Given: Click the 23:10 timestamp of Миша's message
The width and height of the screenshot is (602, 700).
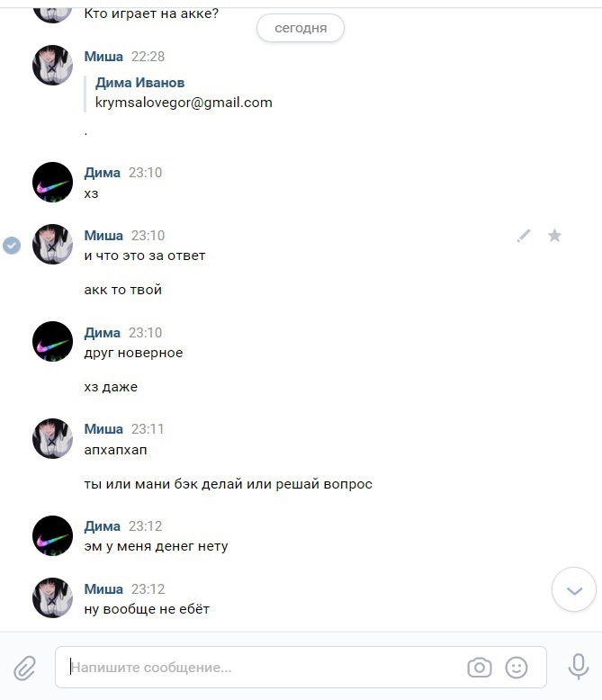Looking at the screenshot, I should point(148,235).
